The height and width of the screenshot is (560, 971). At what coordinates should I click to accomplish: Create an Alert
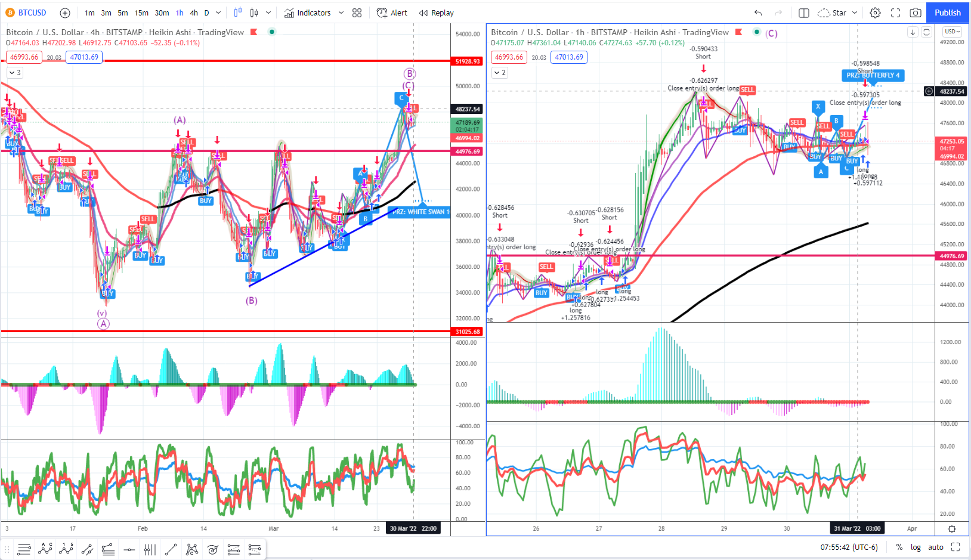coord(392,13)
